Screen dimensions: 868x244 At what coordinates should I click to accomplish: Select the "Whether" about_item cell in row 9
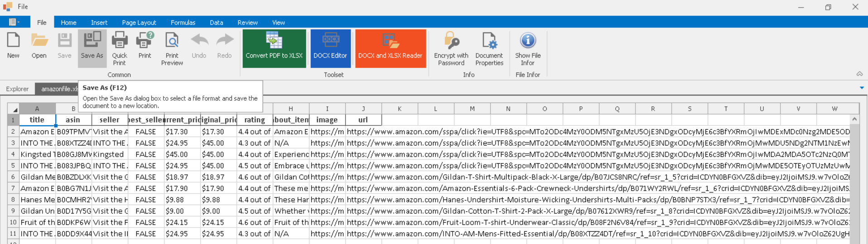coord(291,211)
